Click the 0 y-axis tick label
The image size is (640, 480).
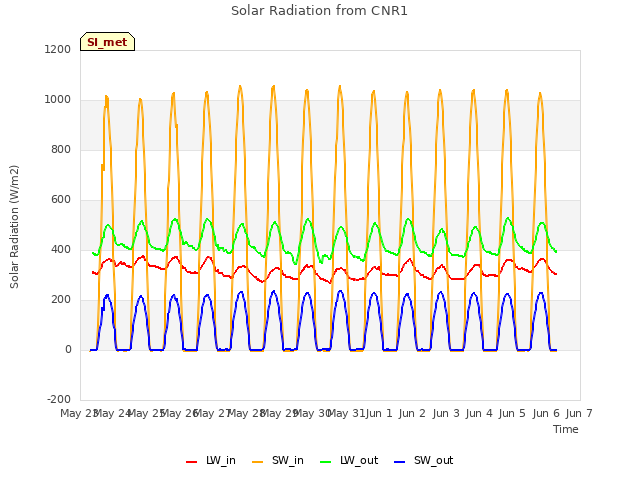[68, 349]
